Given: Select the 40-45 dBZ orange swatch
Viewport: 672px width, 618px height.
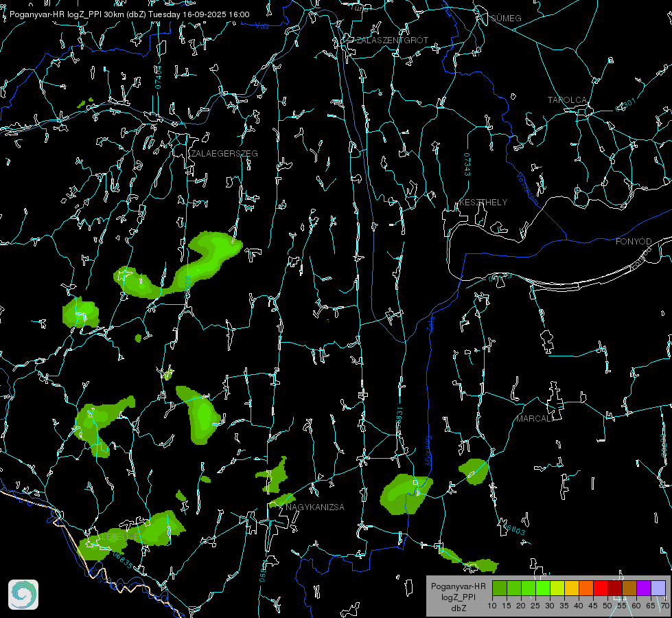Looking at the screenshot, I should [x=586, y=588].
